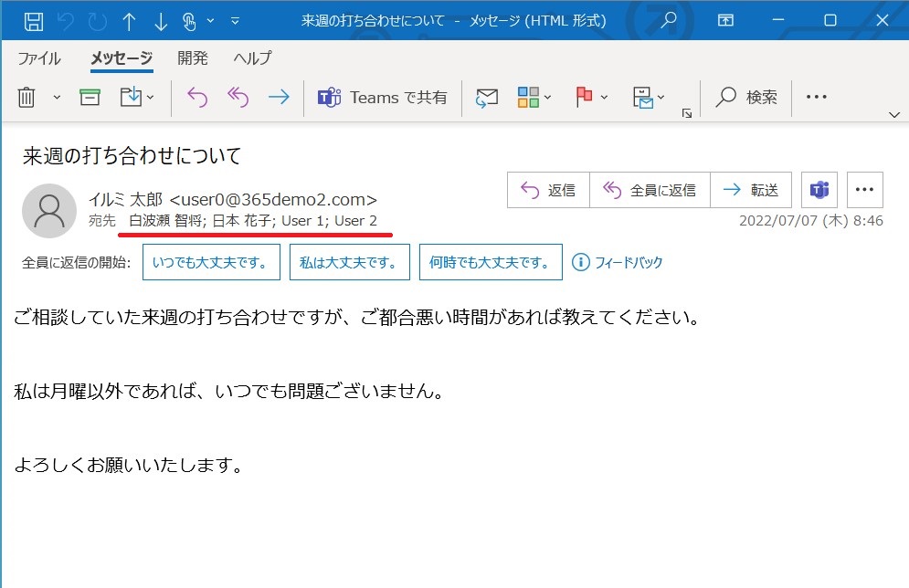Go to previous item with up arrow
Screen dimensions: 909x588
(130, 21)
